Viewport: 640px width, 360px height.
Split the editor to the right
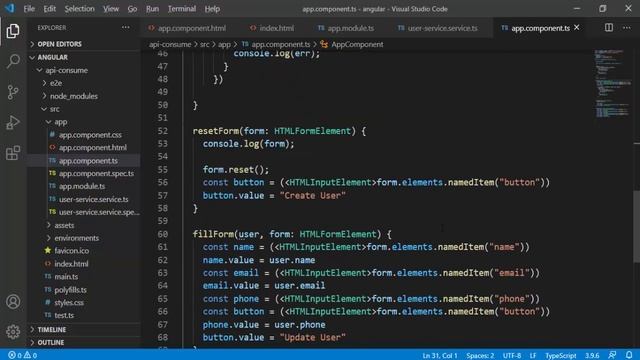tap(609, 27)
